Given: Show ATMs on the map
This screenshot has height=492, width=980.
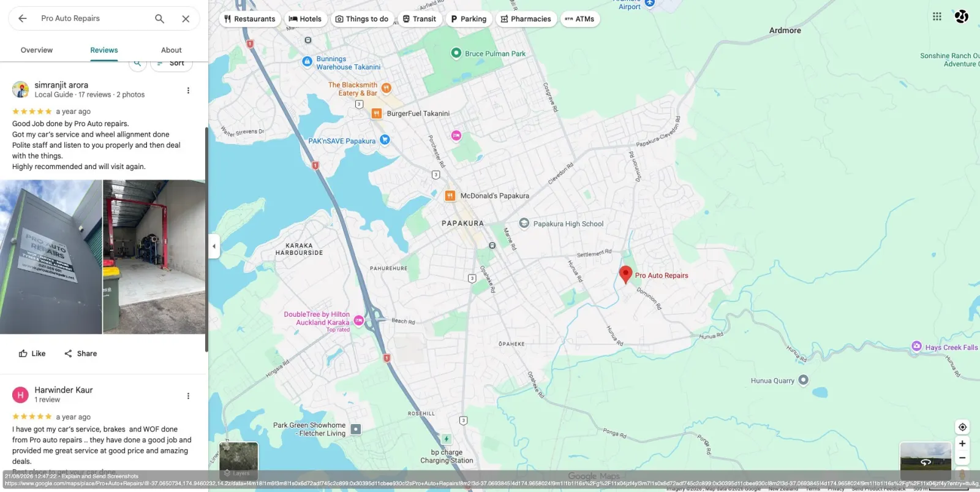Looking at the screenshot, I should 579,19.
